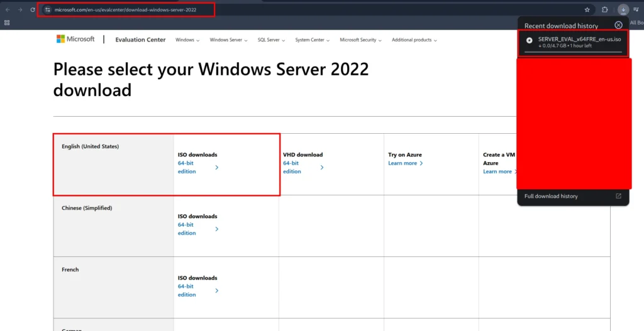This screenshot has width=644, height=331.
Task: Select SERVER_EVAL_x64FRE_en-us.iso download entry
Action: tap(573, 42)
